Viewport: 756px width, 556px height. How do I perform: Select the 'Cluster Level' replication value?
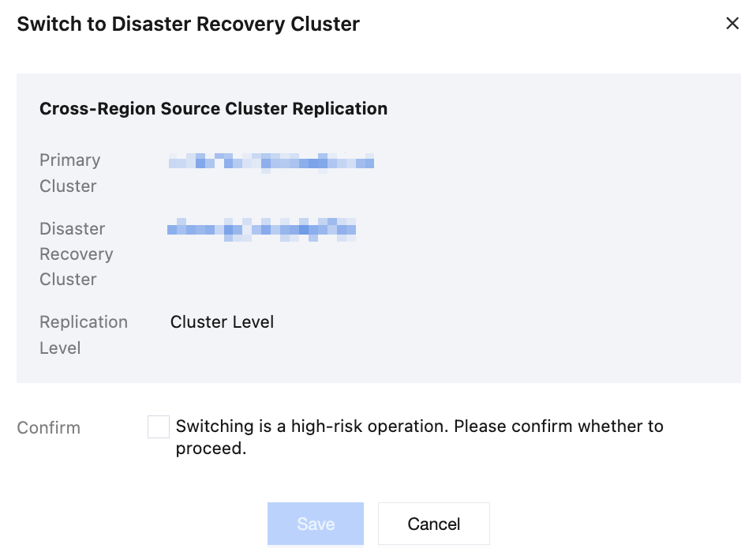(222, 322)
